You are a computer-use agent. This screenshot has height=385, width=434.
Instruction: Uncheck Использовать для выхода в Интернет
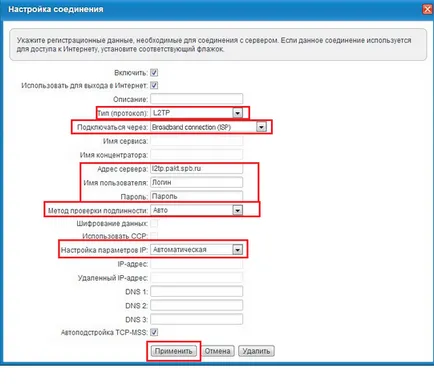coord(154,85)
